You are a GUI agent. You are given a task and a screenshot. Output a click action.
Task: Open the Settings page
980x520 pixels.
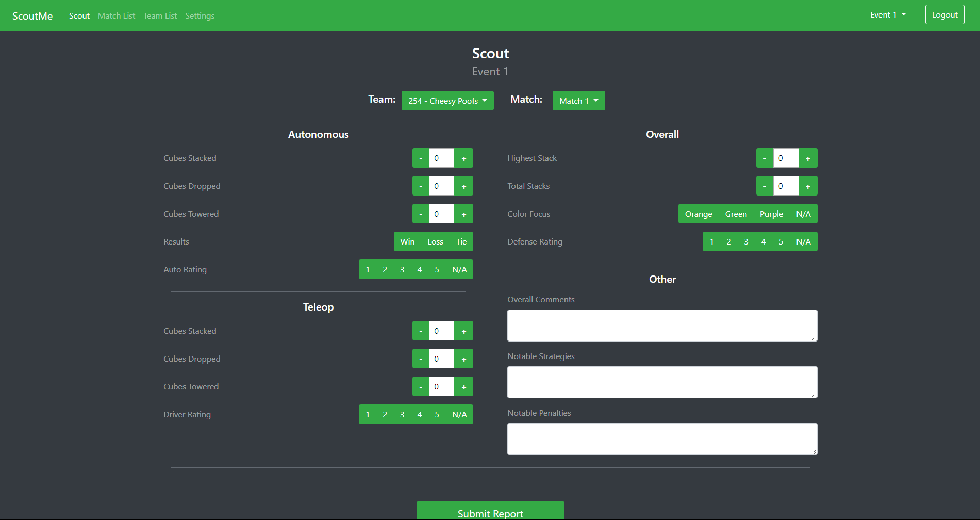pyautogui.click(x=200, y=15)
